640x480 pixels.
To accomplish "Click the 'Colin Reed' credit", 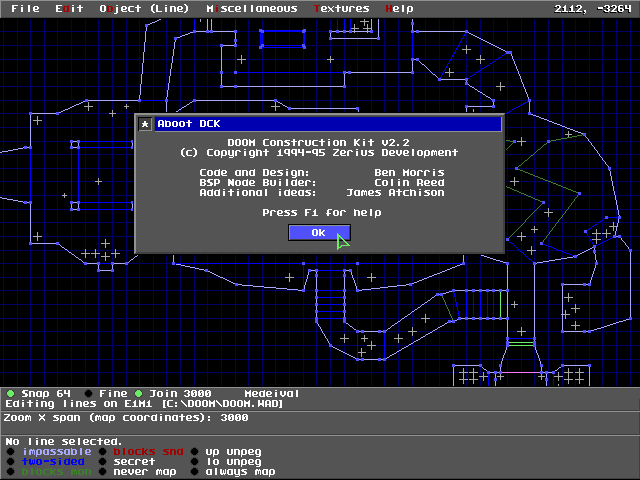I will [409, 182].
